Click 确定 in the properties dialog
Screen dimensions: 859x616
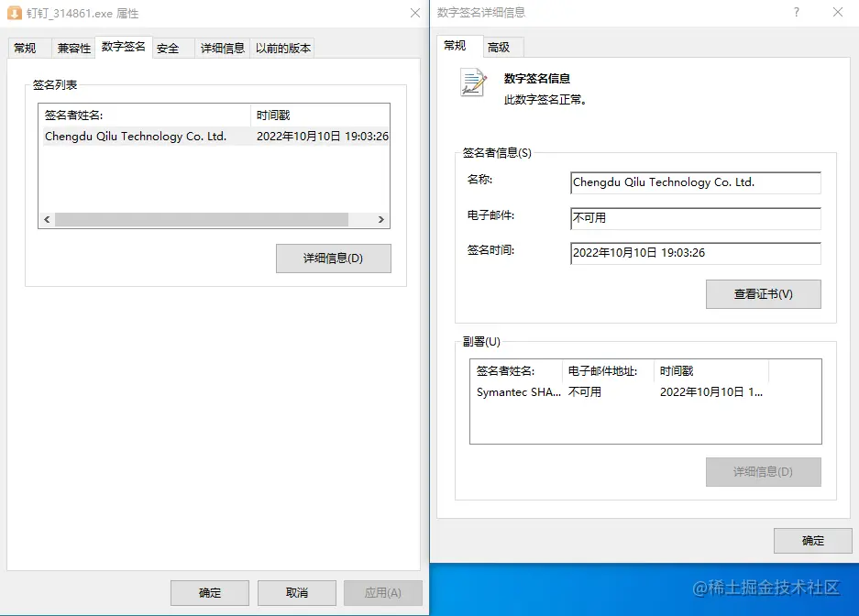209,592
